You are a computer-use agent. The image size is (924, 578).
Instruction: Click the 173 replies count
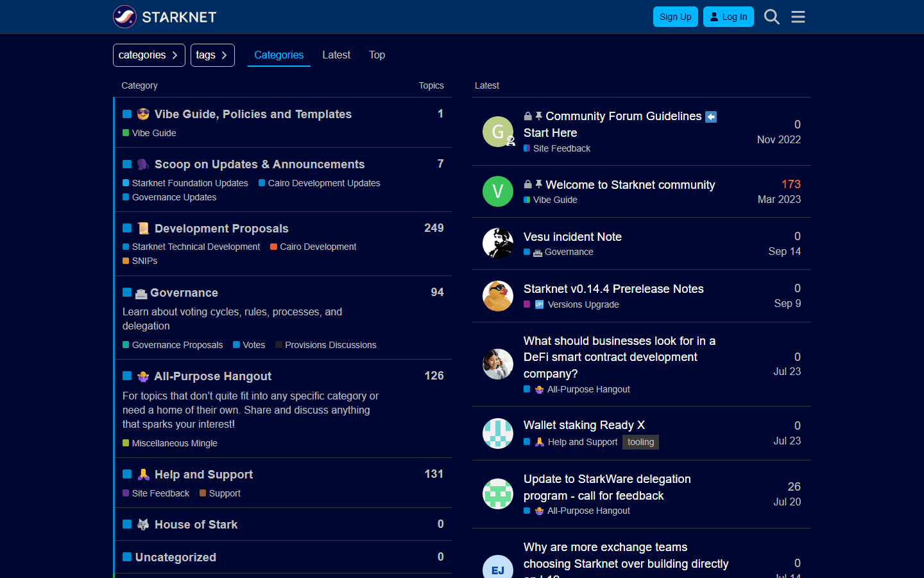pyautogui.click(x=791, y=184)
